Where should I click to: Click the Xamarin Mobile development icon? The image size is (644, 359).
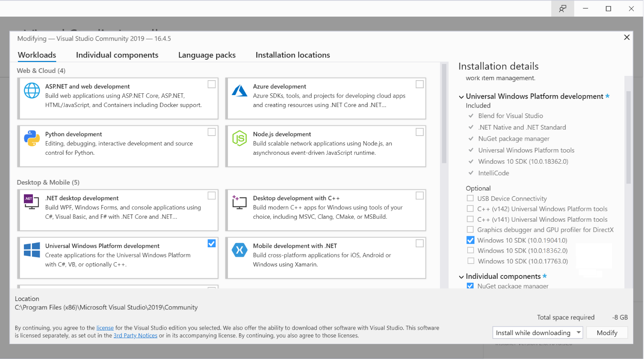click(x=239, y=250)
